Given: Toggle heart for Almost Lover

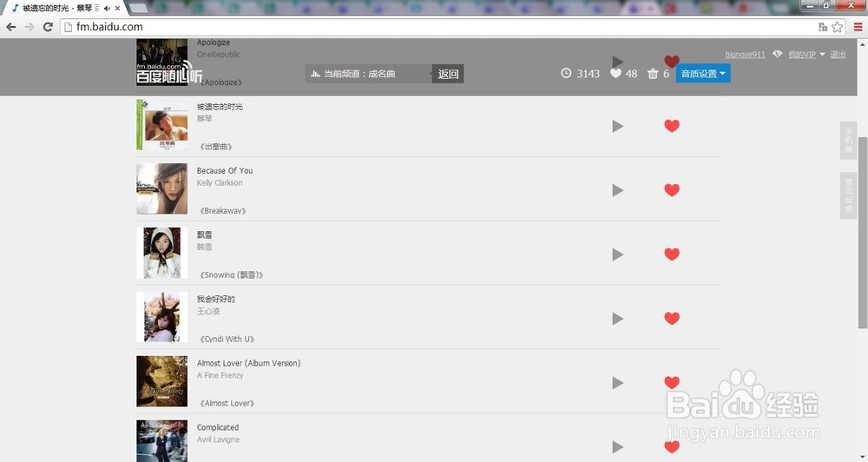Looking at the screenshot, I should click(x=672, y=382).
